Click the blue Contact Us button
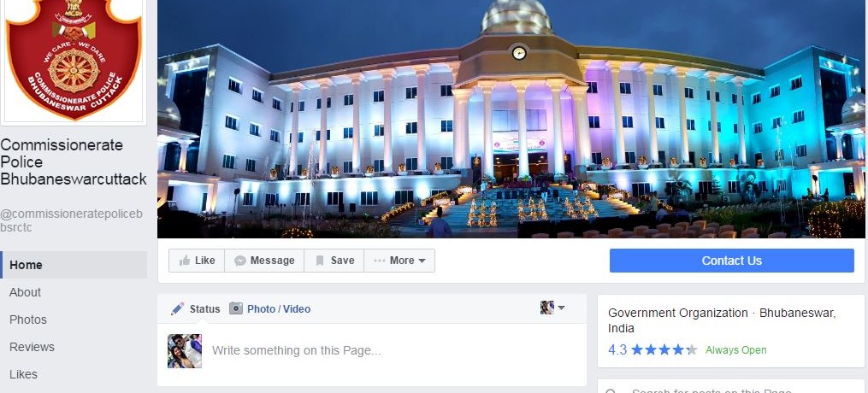Screen dimensions: 868x393 pyautogui.click(x=731, y=261)
